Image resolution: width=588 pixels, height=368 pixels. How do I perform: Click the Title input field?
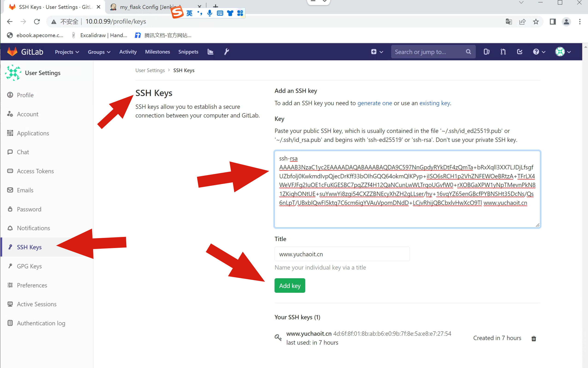pos(342,254)
